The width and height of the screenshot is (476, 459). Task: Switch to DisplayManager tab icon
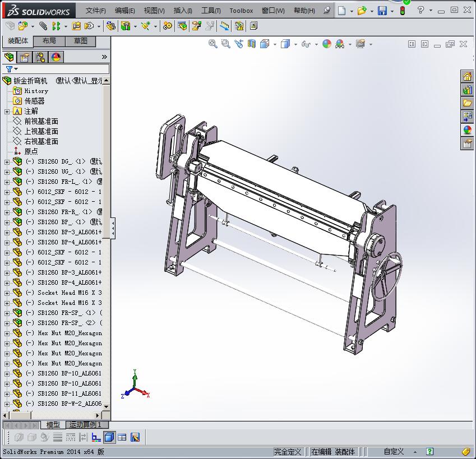pos(56,57)
